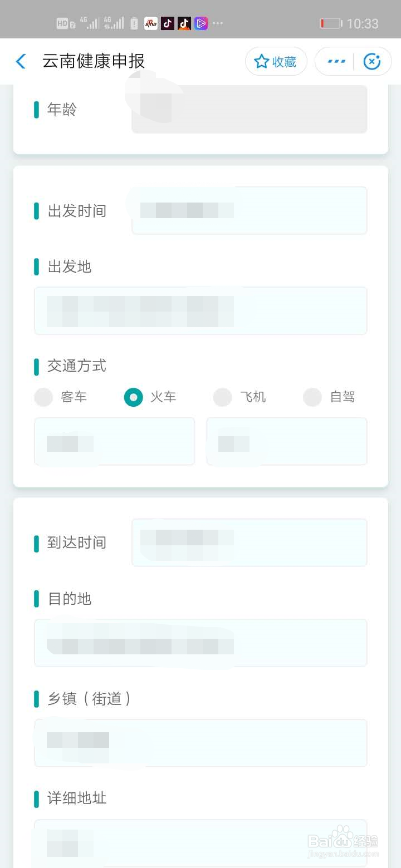Select 飞机 transport radio button
This screenshot has width=401, height=868.
(222, 397)
